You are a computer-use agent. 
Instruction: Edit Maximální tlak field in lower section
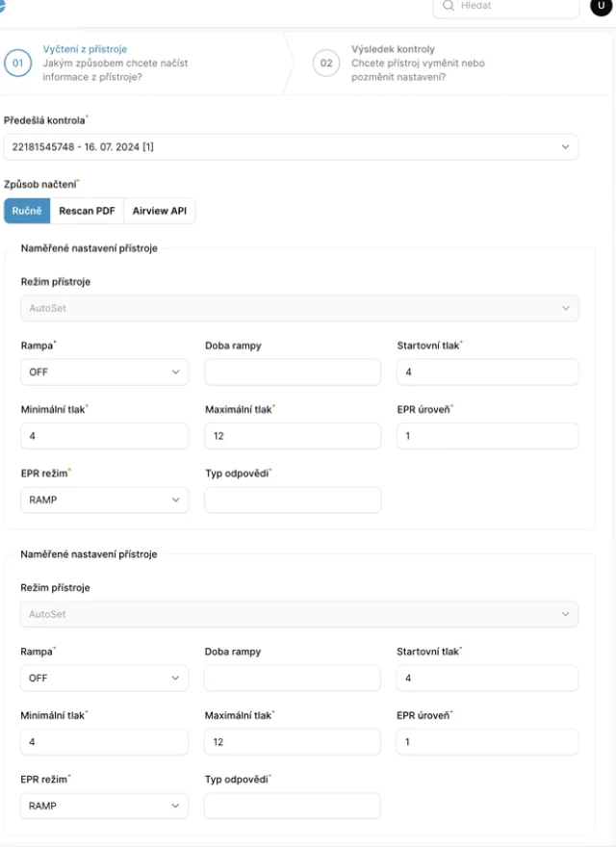292,742
